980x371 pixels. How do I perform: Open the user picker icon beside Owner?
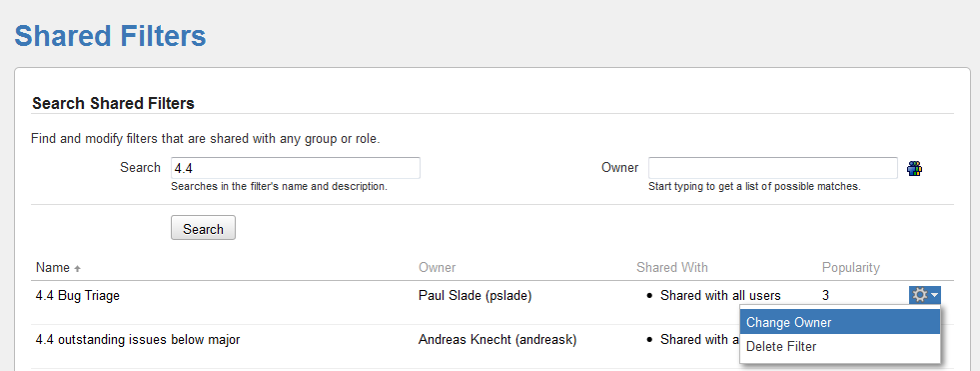point(914,168)
